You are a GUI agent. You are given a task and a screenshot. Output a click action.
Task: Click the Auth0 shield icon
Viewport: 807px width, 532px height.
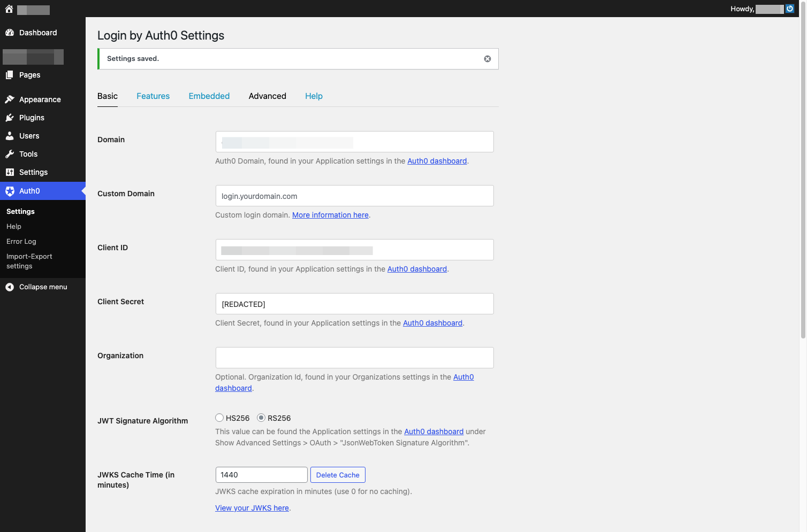tap(10, 191)
